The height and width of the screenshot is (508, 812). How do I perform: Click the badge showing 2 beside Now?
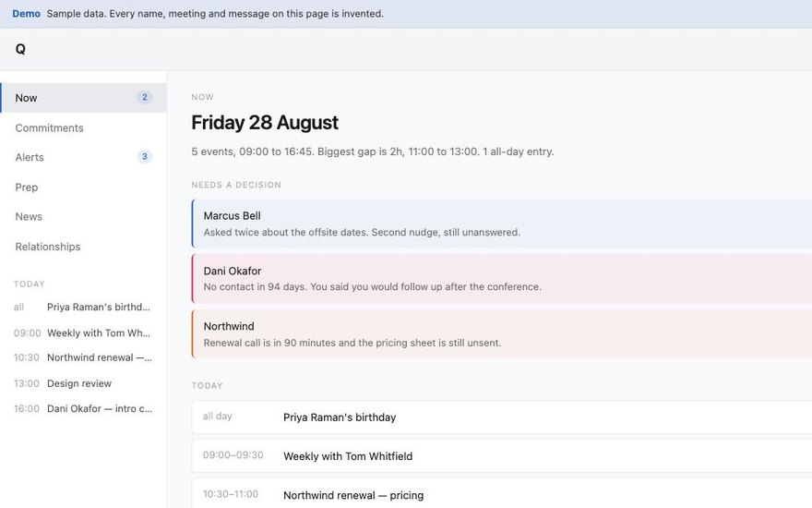pos(145,97)
